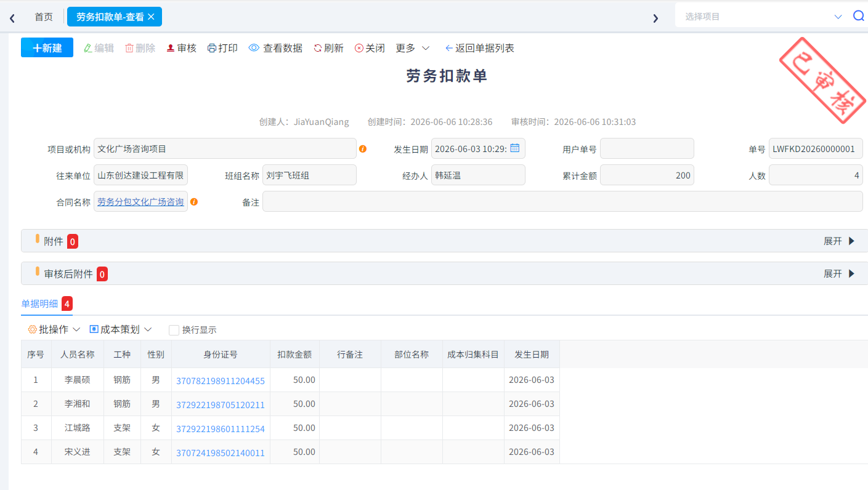Click the 查看数据 eye icon
This screenshot has width=868, height=490.
254,48
